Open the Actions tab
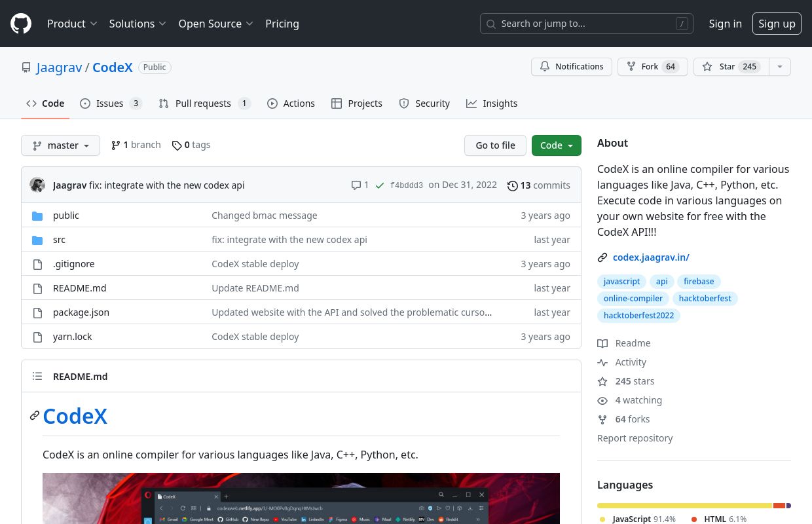812x524 pixels. 291,103
